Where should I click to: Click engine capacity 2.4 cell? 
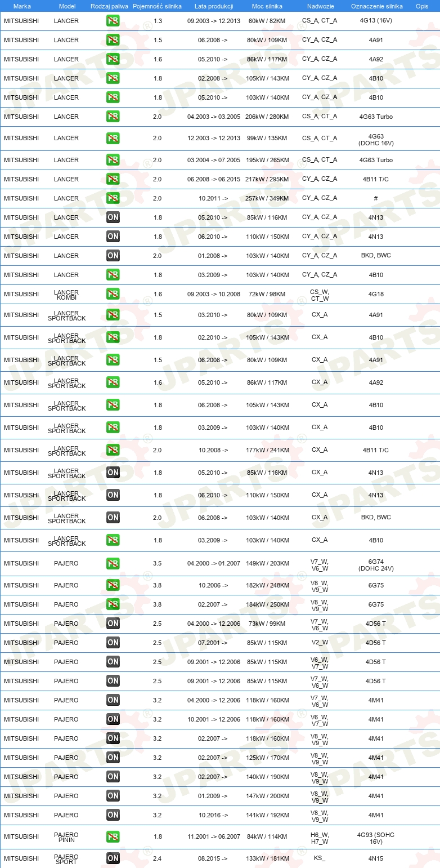click(157, 858)
